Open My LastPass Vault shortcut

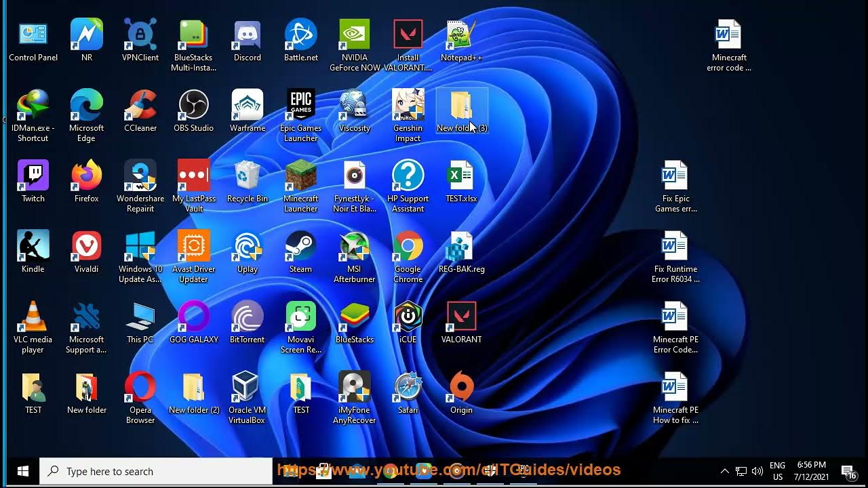pyautogui.click(x=193, y=186)
